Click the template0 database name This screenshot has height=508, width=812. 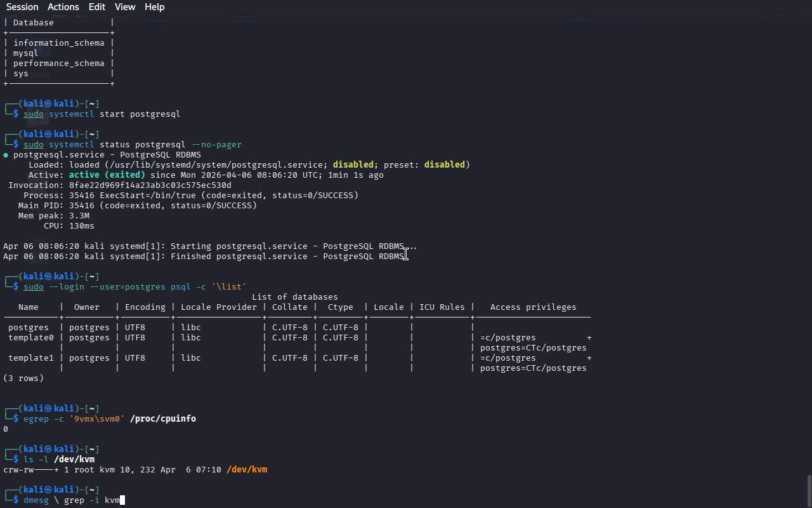(31, 338)
